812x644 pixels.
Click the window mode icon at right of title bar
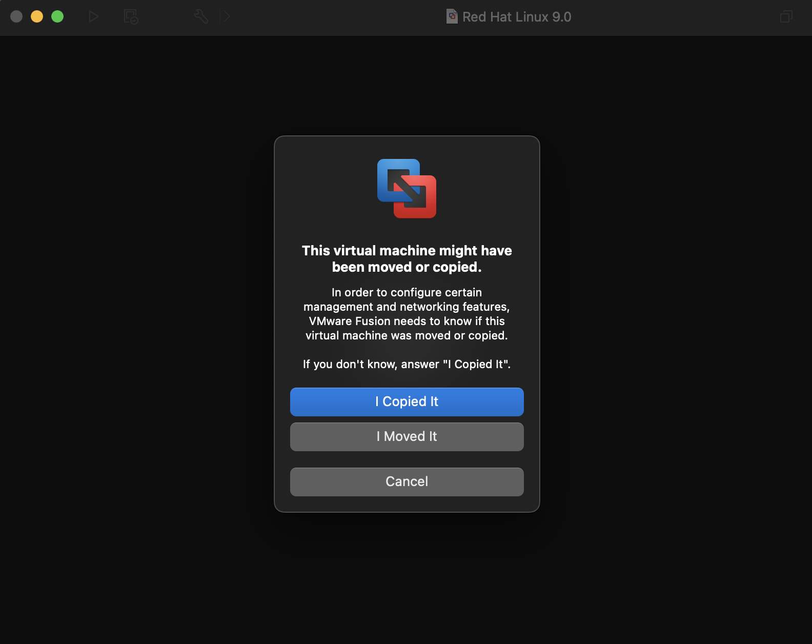786,17
